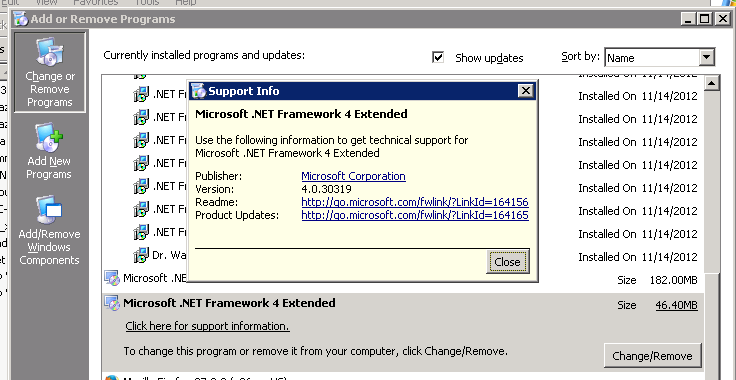The image size is (736, 380).
Task: Select the Dr. Wa update row icon
Action: click(141, 255)
